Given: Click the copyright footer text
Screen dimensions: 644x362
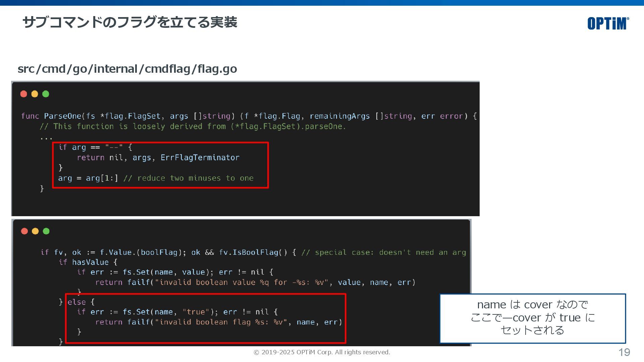Looking at the screenshot, I should (322, 352).
